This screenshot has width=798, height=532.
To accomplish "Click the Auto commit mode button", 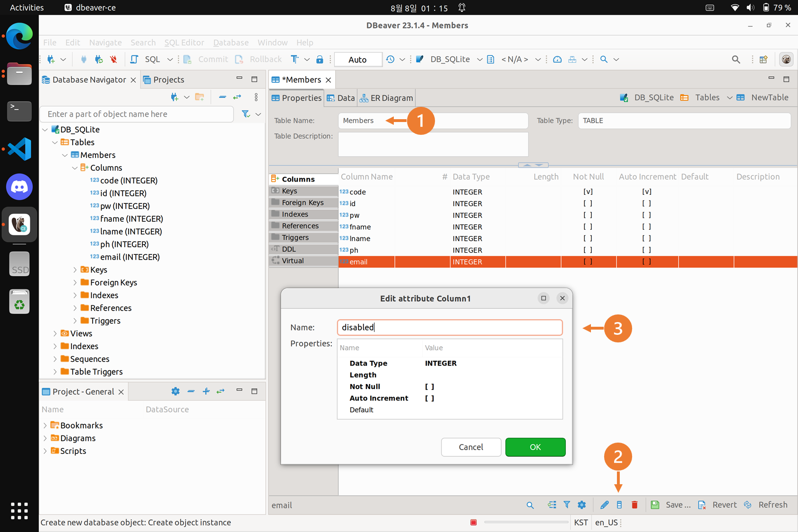I will tap(358, 60).
